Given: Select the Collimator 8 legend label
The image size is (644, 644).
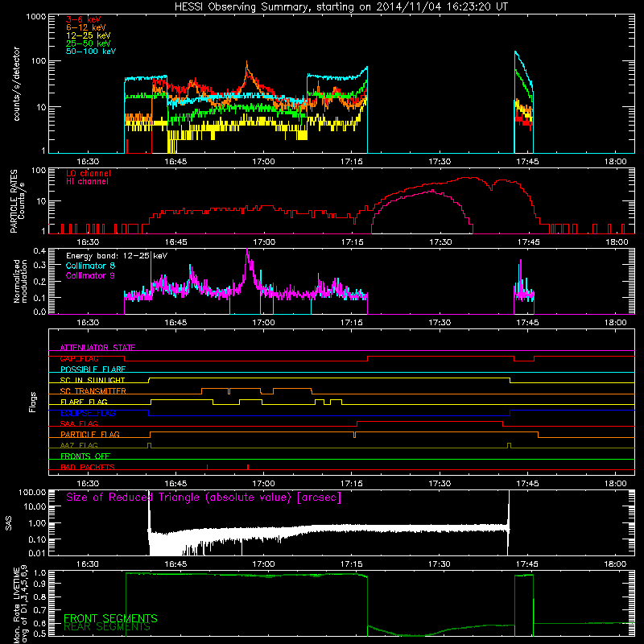Looking at the screenshot, I should [x=90, y=266].
